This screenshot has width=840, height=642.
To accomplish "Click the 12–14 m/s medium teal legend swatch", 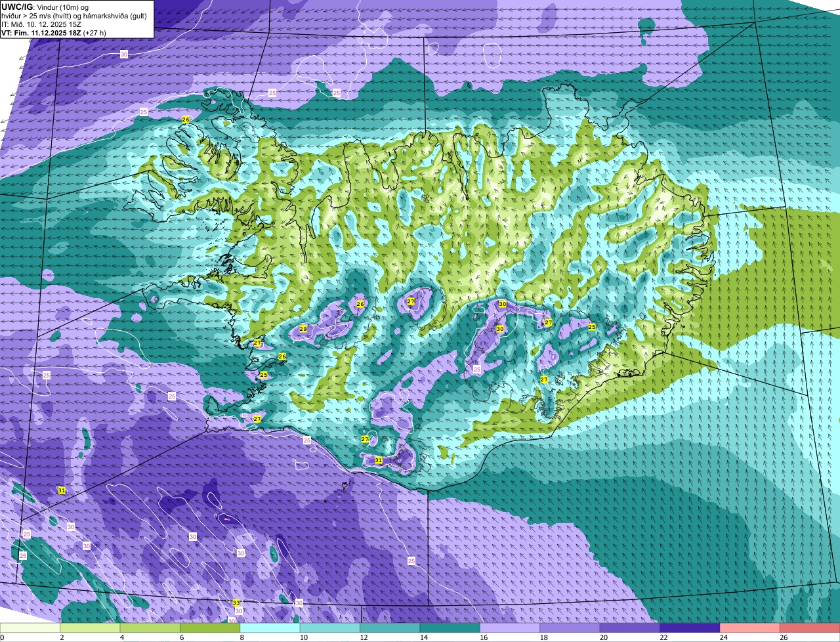I will 390,628.
